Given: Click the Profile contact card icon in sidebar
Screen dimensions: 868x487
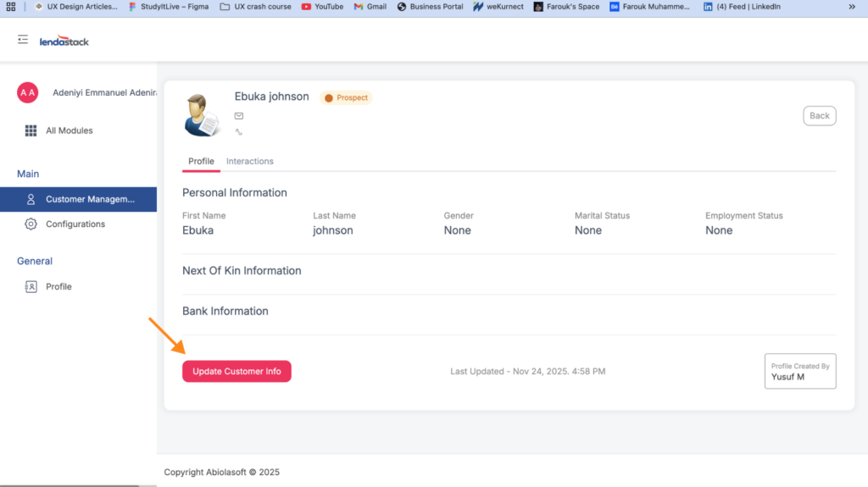Looking at the screenshot, I should point(31,287).
